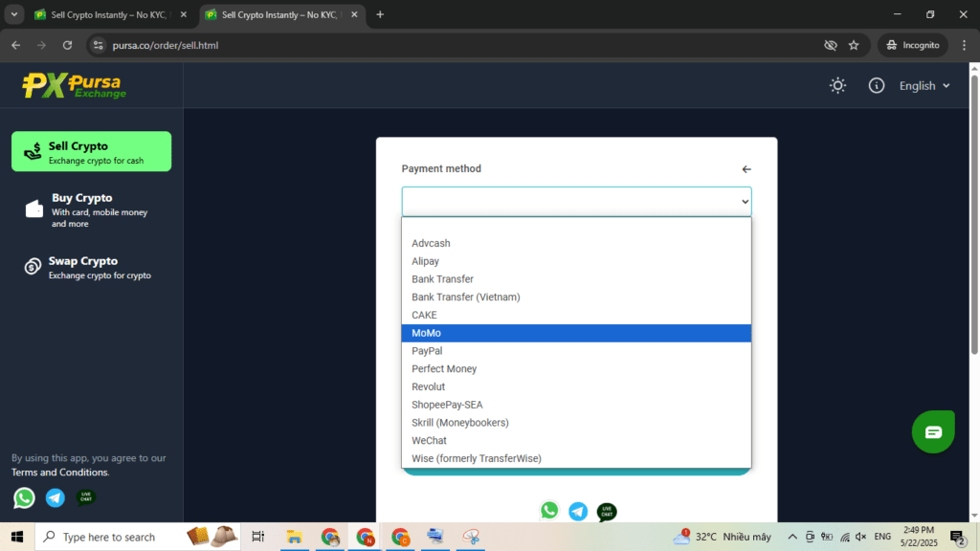Open Task View on the taskbar

(258, 537)
